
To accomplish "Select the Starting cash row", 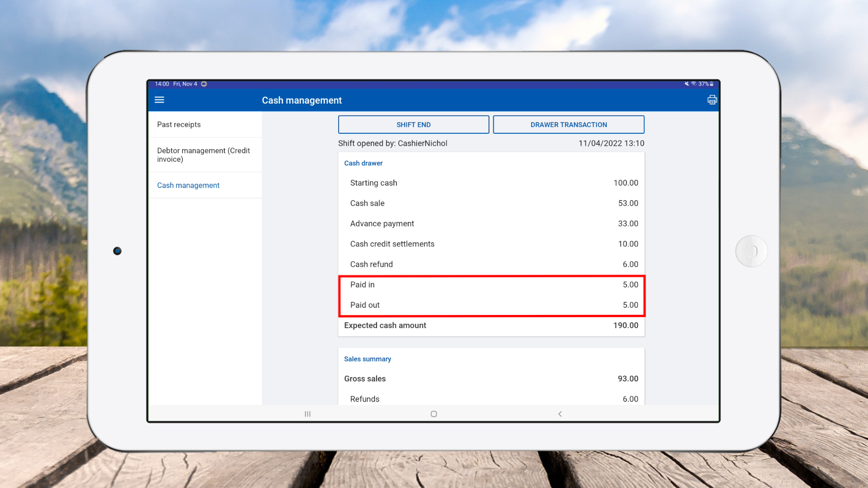I will click(x=491, y=183).
